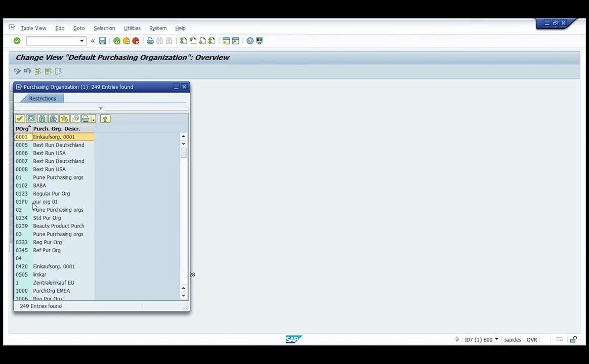Click the green Back arrow icon
This screenshot has height=364, width=589.
click(117, 41)
